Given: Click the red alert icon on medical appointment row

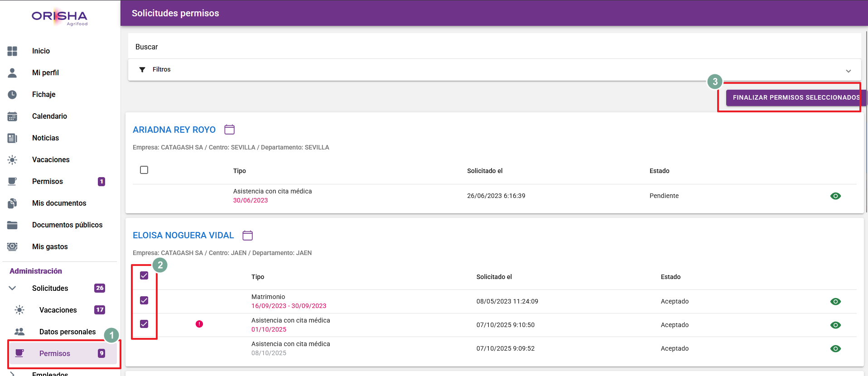Looking at the screenshot, I should coord(199,324).
